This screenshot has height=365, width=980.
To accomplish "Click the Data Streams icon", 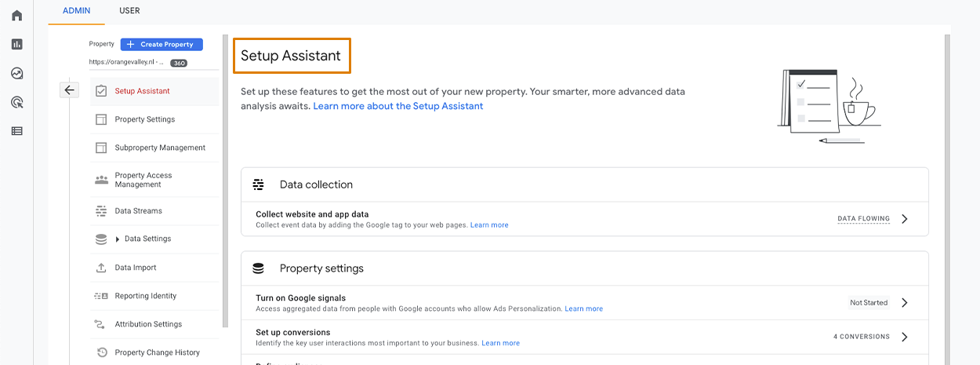I will 101,211.
